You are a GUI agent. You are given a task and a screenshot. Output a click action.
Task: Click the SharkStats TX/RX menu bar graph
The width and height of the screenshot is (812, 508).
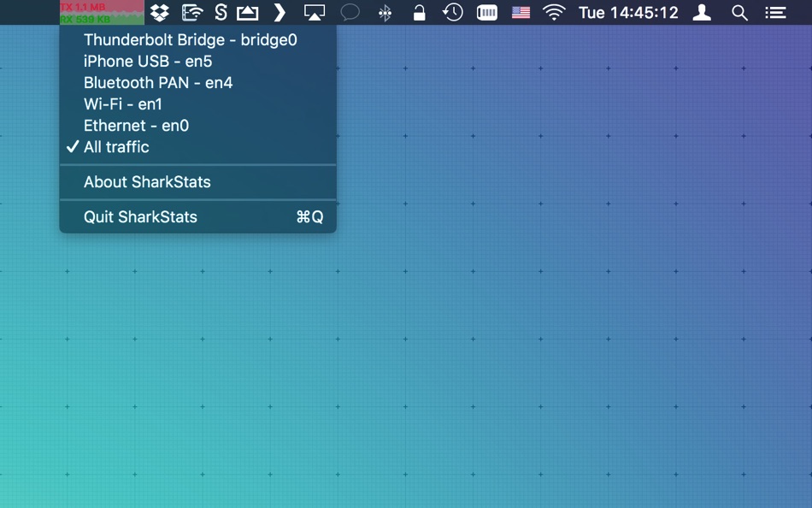102,13
